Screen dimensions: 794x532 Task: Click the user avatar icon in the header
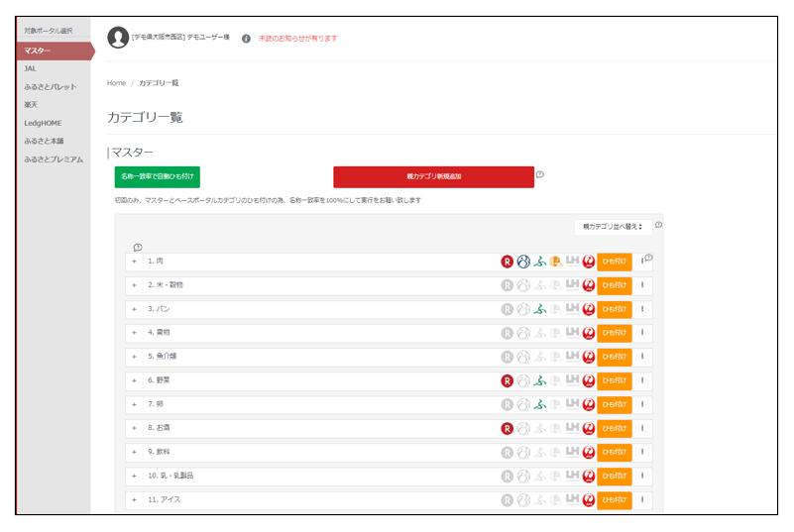click(x=118, y=38)
